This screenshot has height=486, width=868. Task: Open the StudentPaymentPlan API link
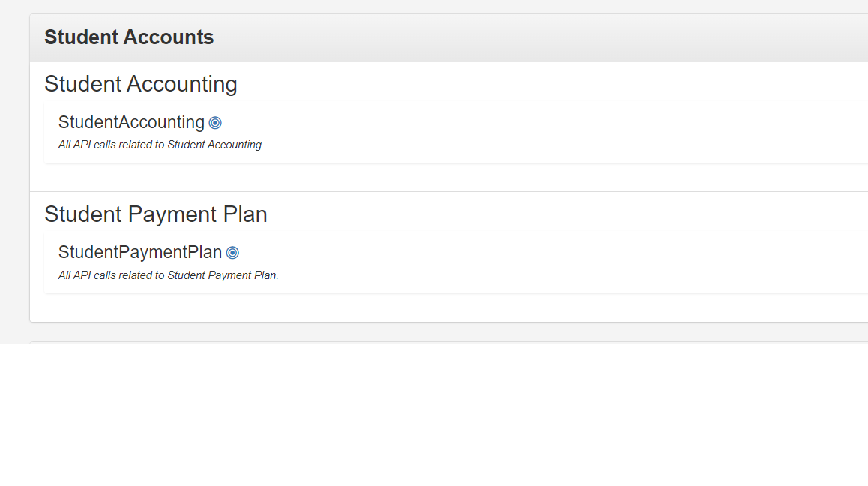click(140, 252)
